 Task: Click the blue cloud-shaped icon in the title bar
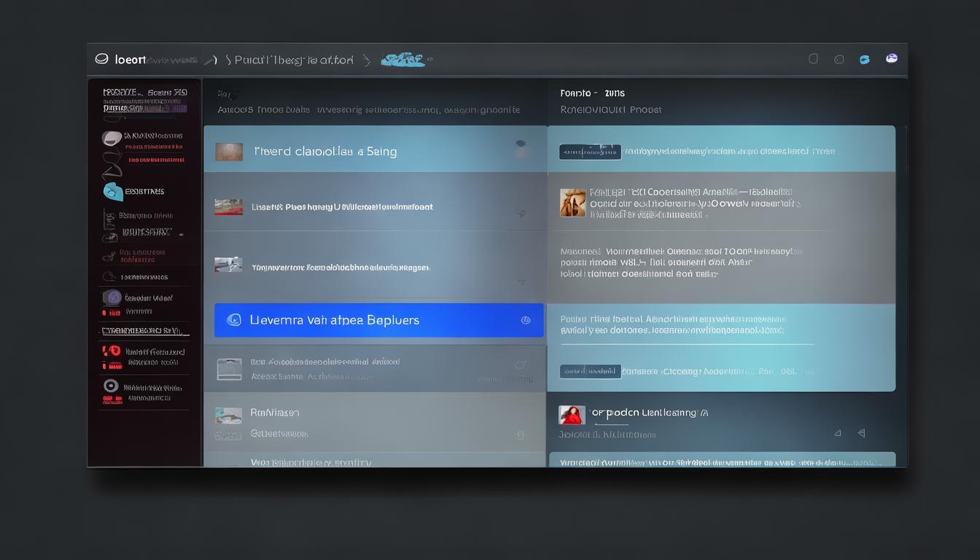tap(402, 60)
